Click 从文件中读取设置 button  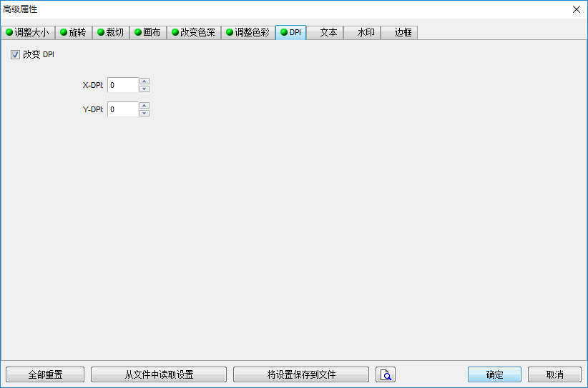(x=159, y=374)
